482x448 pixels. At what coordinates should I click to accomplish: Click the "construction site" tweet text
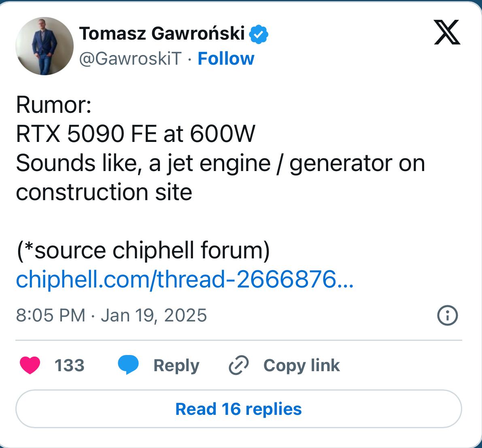point(104,192)
